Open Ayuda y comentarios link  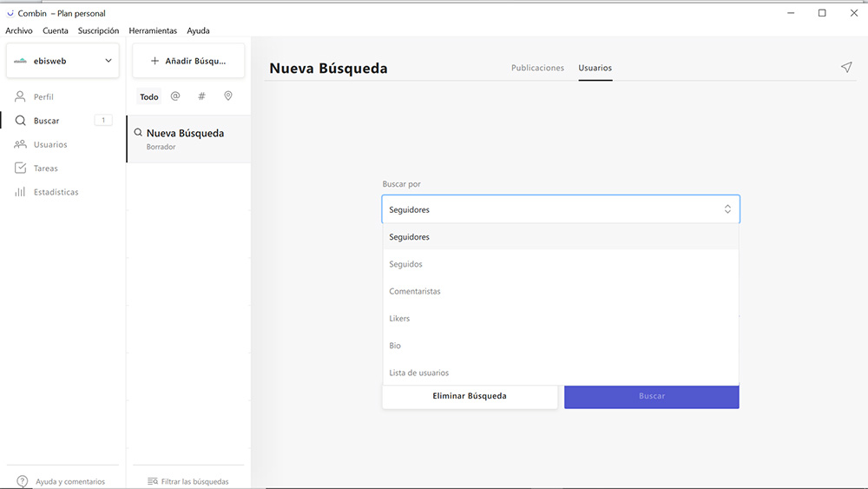tap(69, 482)
